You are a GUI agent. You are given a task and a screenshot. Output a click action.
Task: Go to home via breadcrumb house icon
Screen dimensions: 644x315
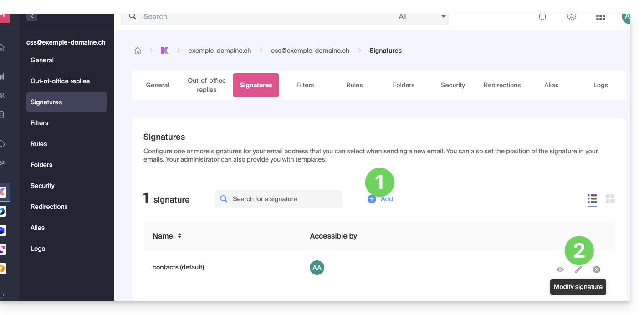(x=138, y=51)
